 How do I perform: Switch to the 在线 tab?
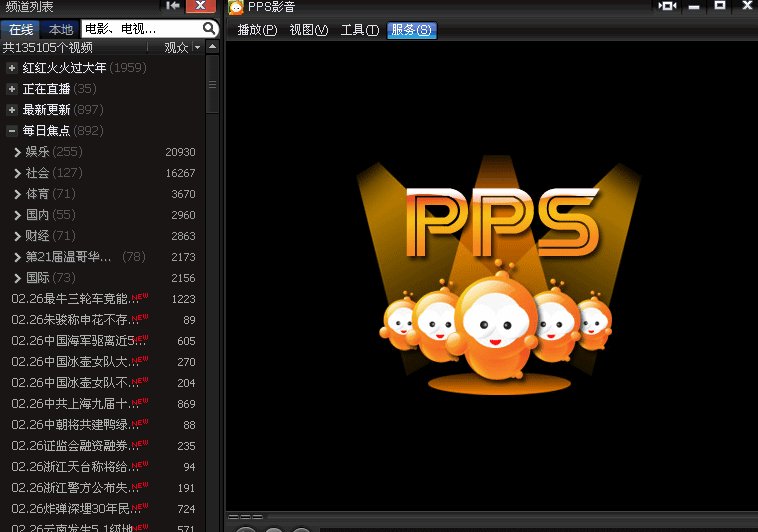(x=21, y=29)
